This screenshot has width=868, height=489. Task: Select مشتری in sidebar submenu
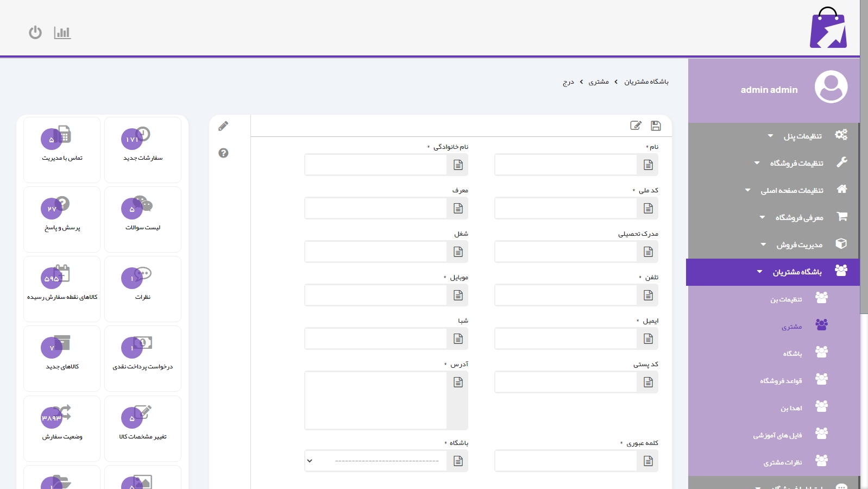[791, 327]
